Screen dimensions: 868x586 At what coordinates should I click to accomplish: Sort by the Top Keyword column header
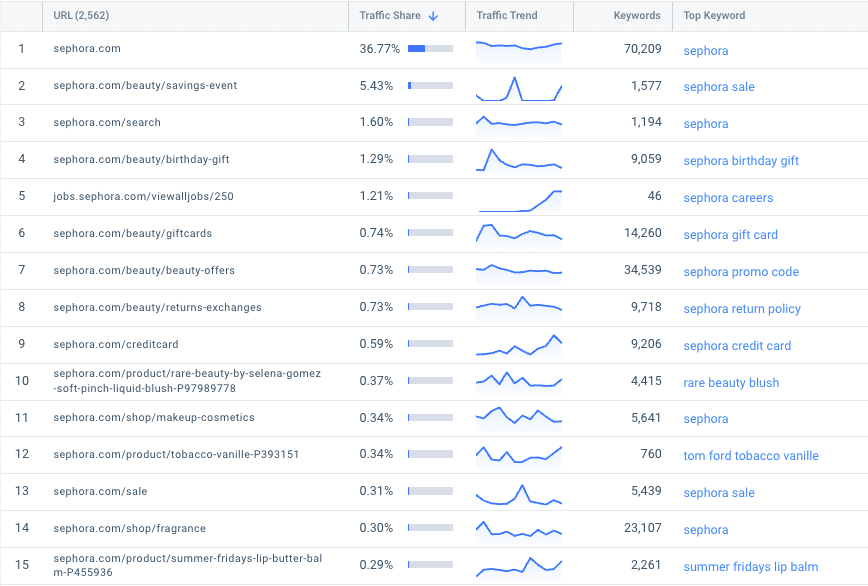tap(714, 15)
